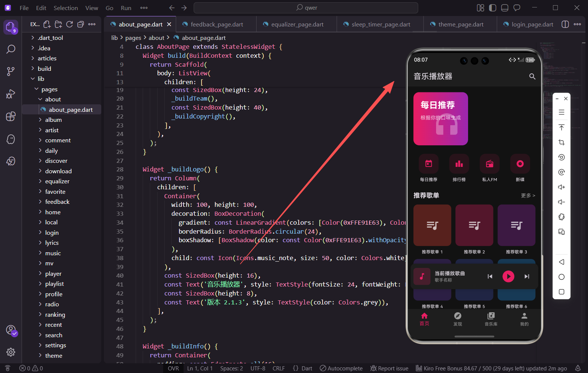Viewport: 588px width, 373px height.
Task: Click 更多 link beside 推荐歌单
Action: tap(528, 196)
